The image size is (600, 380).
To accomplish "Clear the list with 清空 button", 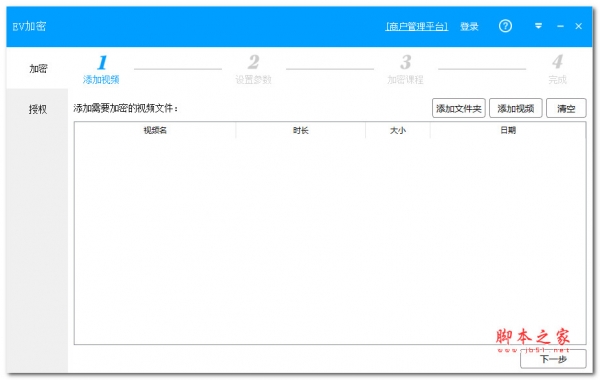I will [566, 108].
